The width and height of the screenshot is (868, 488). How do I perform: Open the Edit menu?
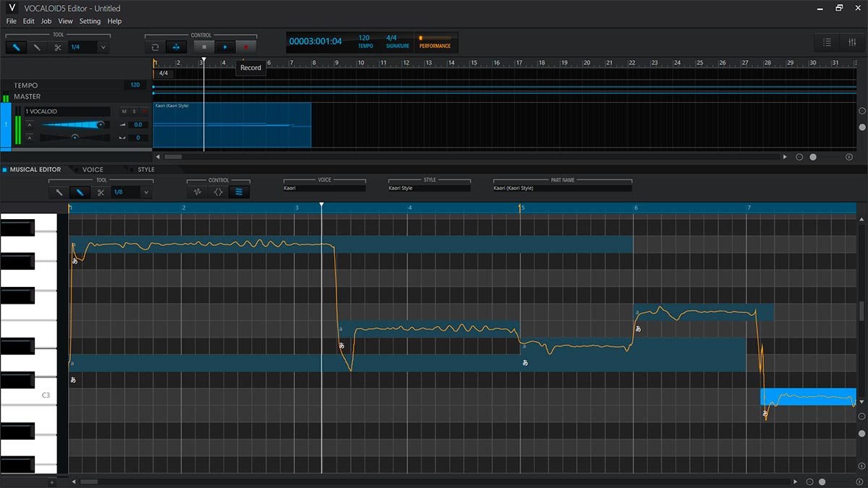pyautogui.click(x=28, y=21)
